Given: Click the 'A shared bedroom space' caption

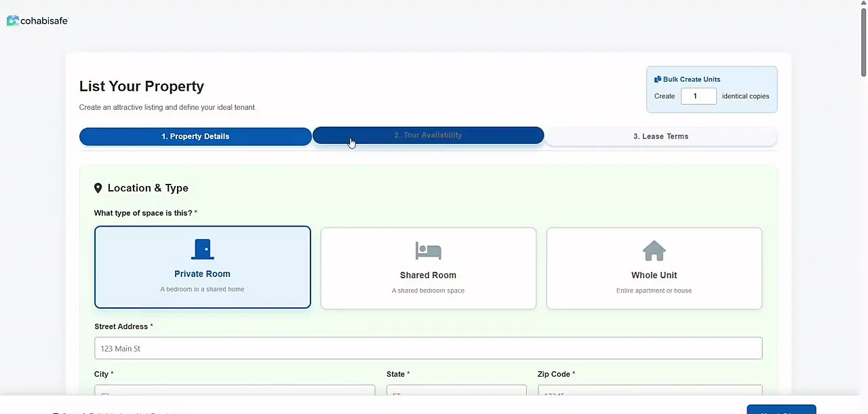Looking at the screenshot, I should [428, 290].
